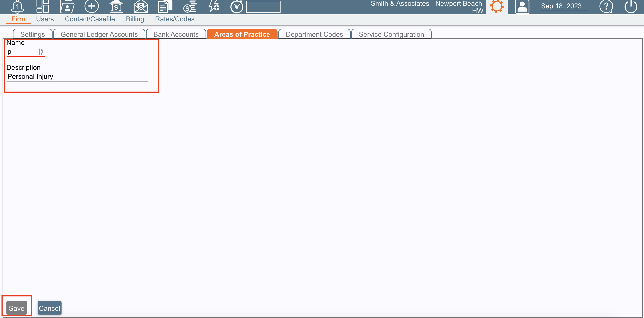Image resolution: width=644 pixels, height=318 pixels.
Task: Switch to the Department Codes tab
Action: pyautogui.click(x=314, y=34)
